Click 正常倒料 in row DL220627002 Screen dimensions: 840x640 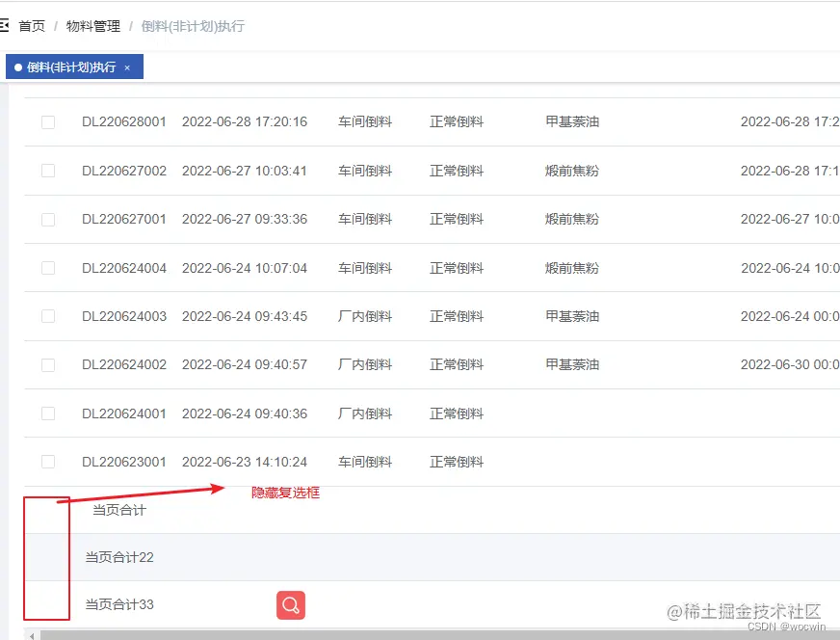pyautogui.click(x=457, y=171)
